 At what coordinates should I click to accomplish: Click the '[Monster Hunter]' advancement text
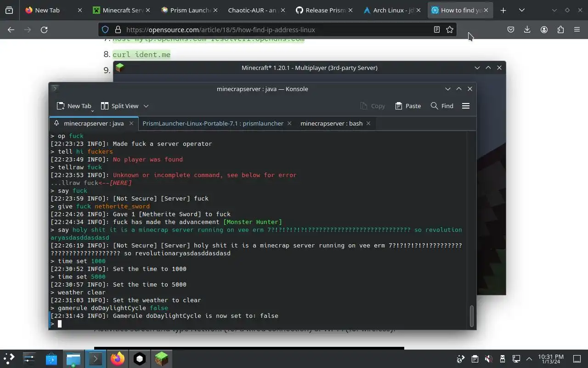click(x=253, y=222)
